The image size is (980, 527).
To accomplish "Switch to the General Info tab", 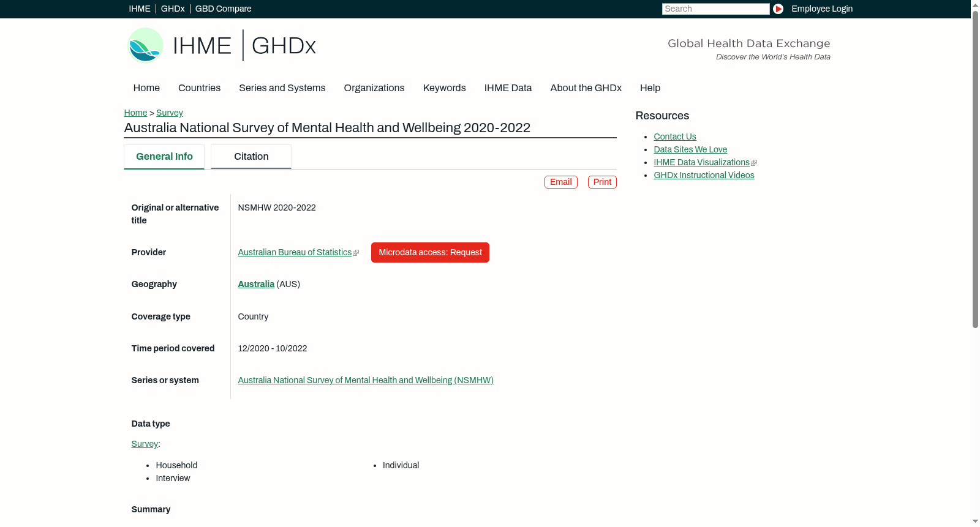I will 164,157.
